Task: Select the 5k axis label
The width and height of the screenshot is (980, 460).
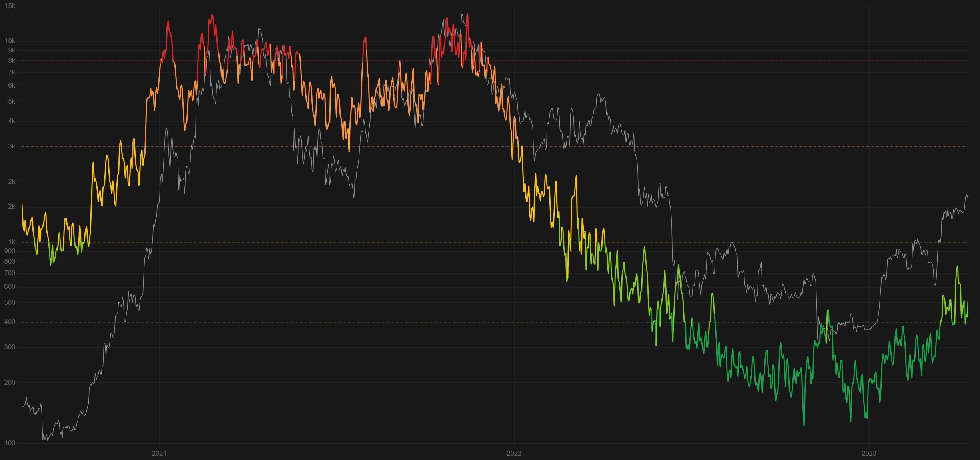Action: pos(12,102)
